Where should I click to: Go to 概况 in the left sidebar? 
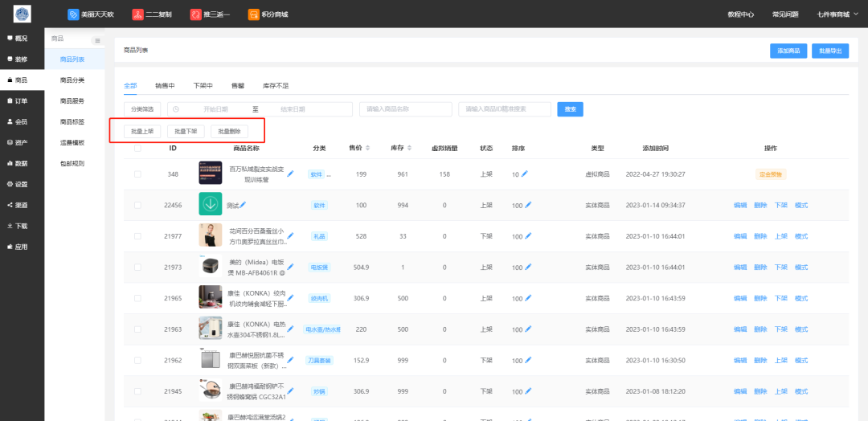[x=17, y=39]
